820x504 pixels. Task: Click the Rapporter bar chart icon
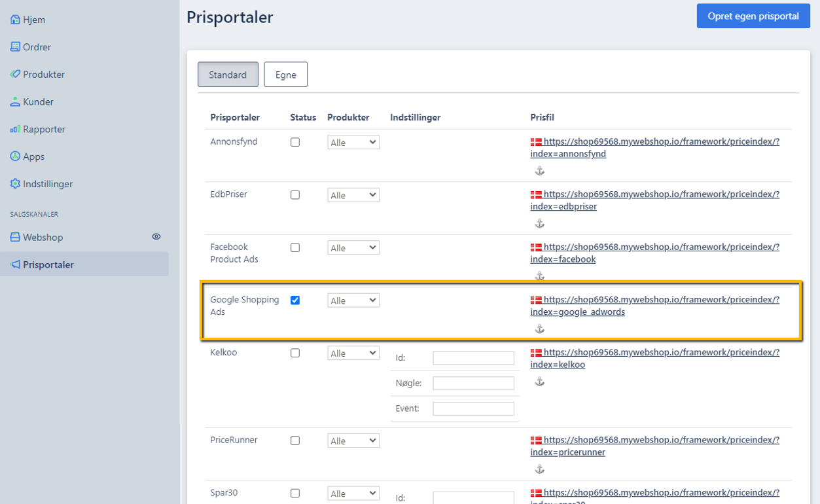pyautogui.click(x=15, y=130)
